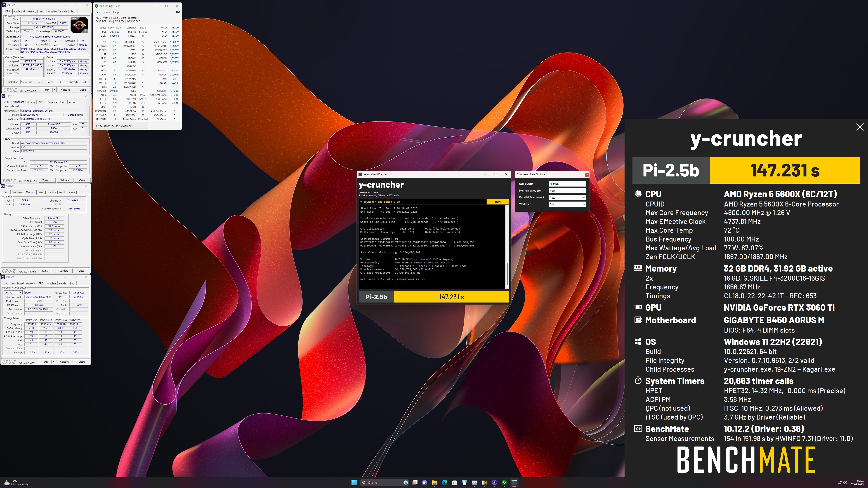Image resolution: width=868 pixels, height=488 pixels.
Task: Click the ZenTimings screenshot camera icon
Action: click(x=178, y=12)
